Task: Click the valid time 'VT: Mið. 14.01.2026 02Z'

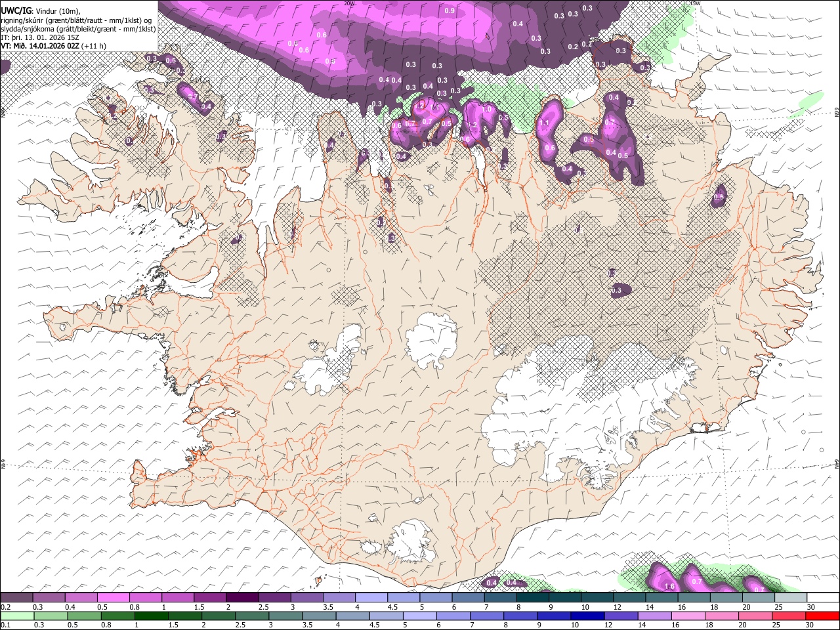Action: pyautogui.click(x=41, y=46)
